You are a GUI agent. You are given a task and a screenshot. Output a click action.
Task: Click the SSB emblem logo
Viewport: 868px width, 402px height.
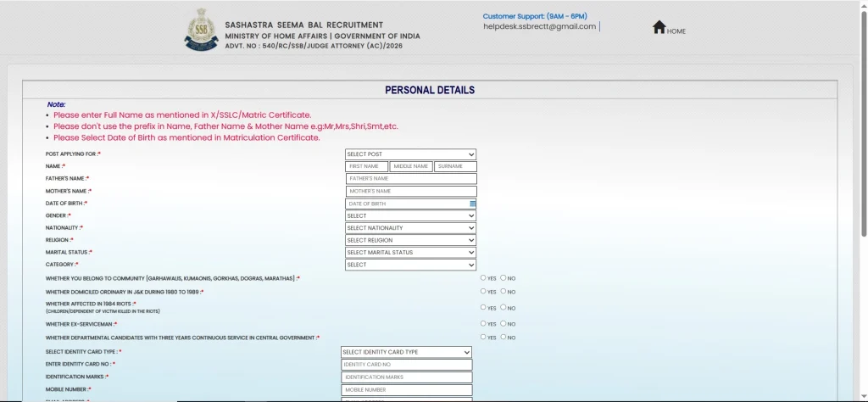(x=201, y=31)
